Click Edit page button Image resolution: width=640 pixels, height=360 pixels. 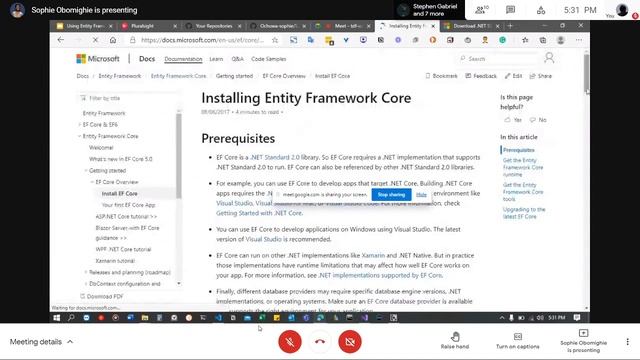click(x=513, y=76)
